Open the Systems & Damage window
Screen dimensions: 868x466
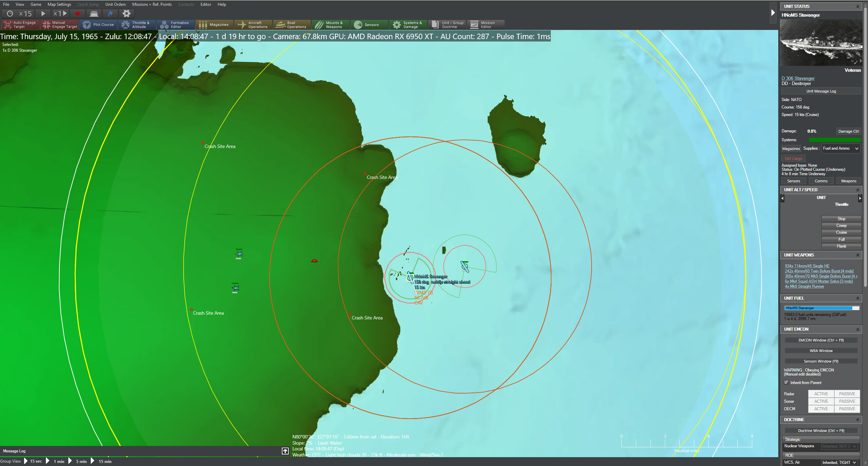[x=408, y=24]
